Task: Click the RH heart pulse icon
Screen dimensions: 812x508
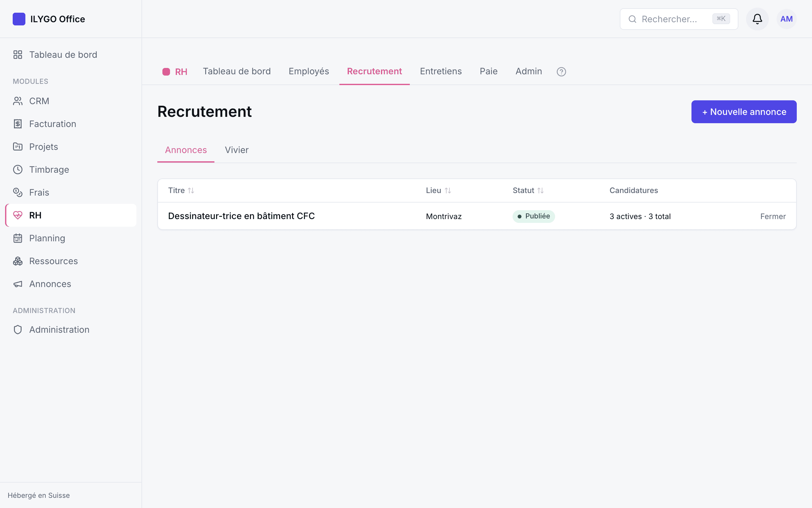Action: tap(18, 215)
